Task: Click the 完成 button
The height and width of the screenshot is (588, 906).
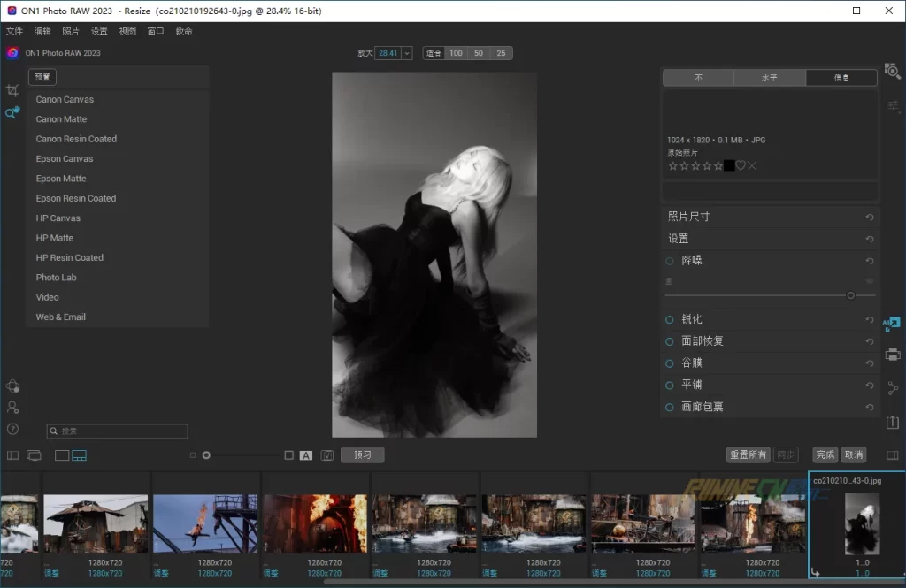Action: pos(825,454)
